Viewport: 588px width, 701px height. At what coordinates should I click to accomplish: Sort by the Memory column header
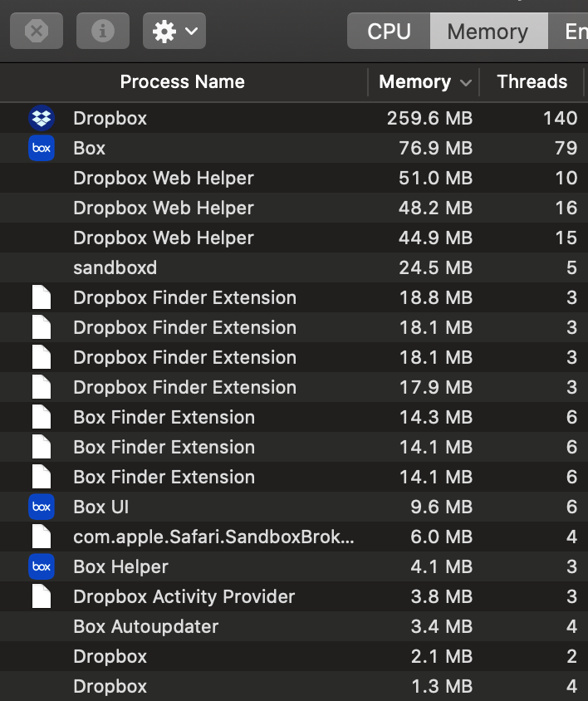[x=415, y=82]
